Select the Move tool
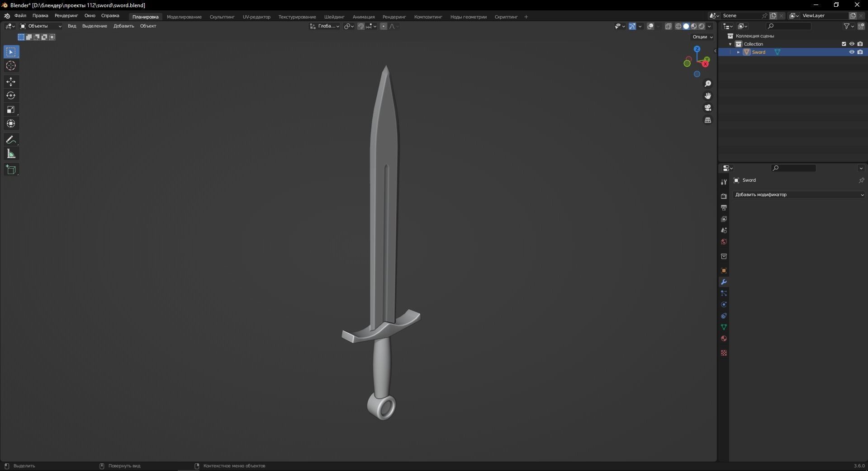The image size is (868, 471). click(x=11, y=82)
